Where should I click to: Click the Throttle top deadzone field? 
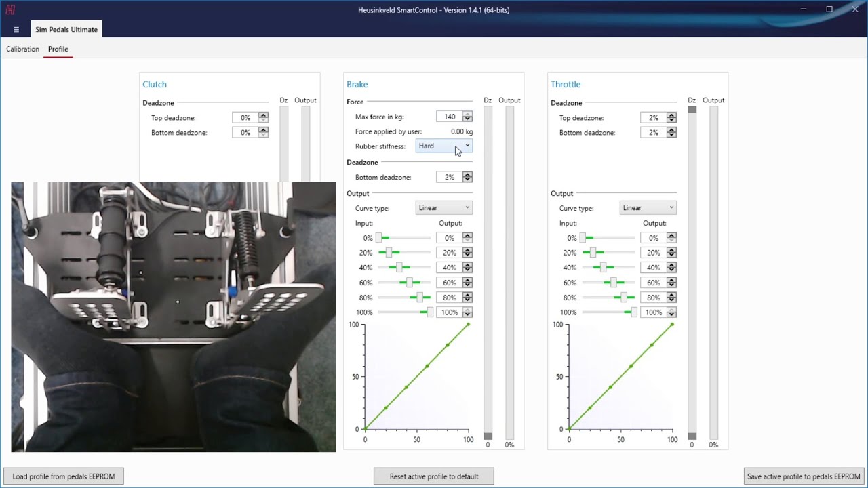click(653, 117)
